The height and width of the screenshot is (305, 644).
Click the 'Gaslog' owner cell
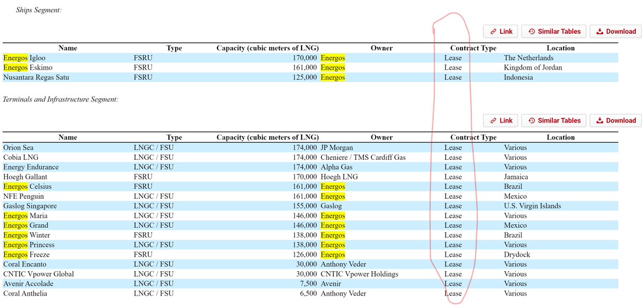coord(331,206)
